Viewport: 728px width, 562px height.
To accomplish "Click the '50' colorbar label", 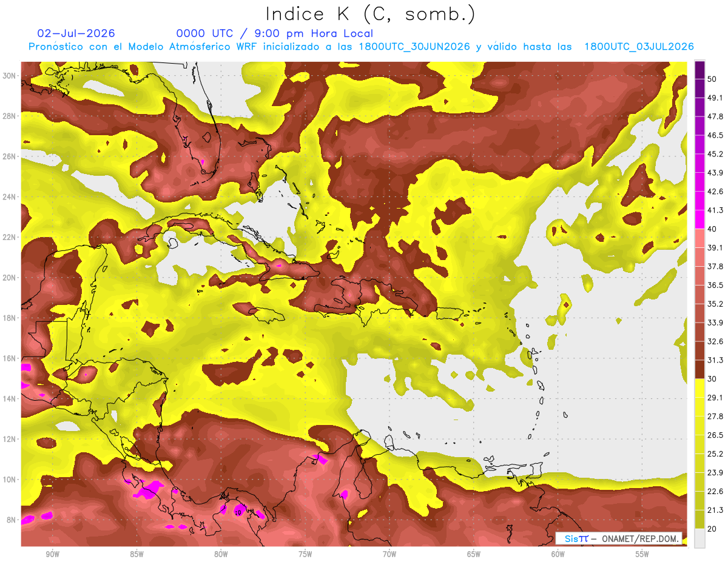I will pos(712,79).
